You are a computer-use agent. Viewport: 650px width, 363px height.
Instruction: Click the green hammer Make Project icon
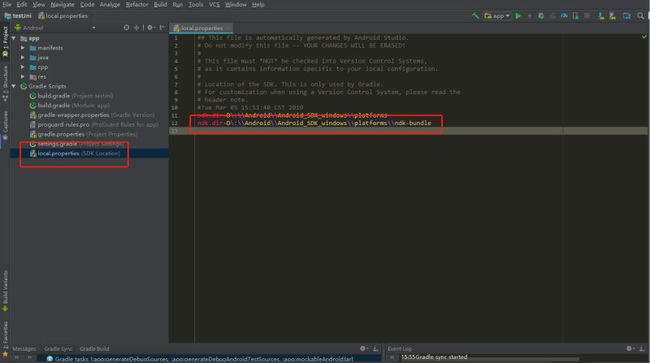(475, 16)
